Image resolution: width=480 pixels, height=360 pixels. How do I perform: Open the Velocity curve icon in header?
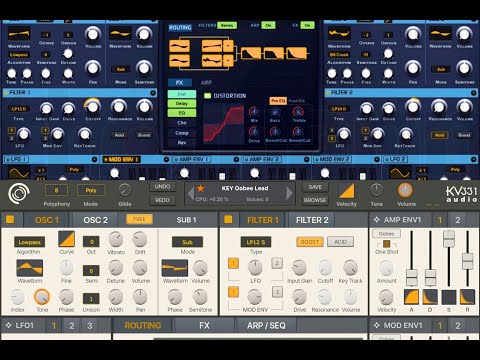coord(347,191)
